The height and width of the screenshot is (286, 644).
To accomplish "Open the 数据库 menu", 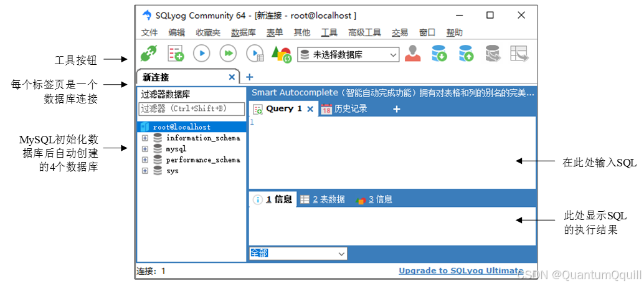I will point(244,33).
